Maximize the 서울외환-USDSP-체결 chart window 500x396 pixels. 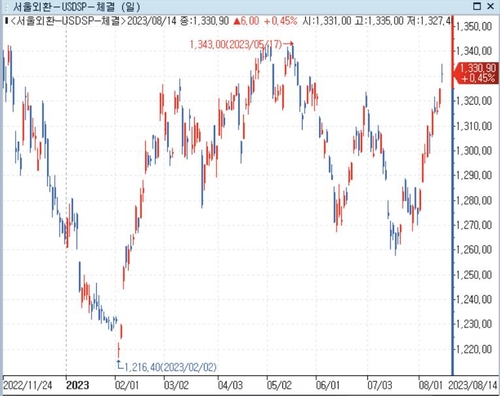477,6
